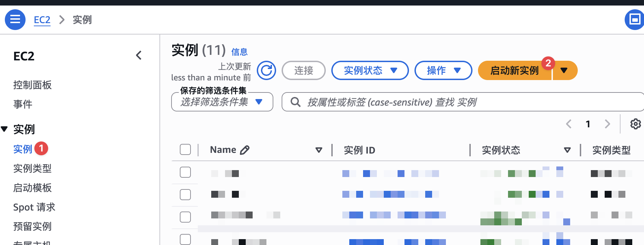This screenshot has height=245, width=644.
Task: Open 事件 in the sidebar
Action: pyautogui.click(x=23, y=104)
